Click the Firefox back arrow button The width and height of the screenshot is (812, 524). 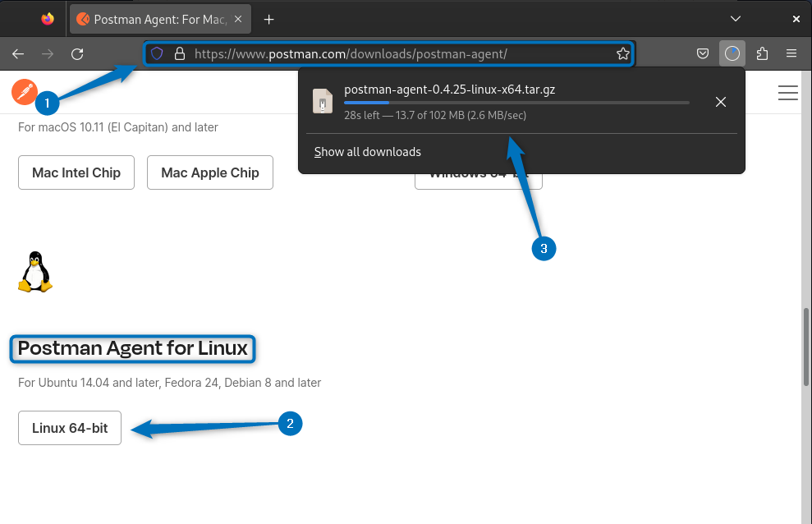[18, 54]
